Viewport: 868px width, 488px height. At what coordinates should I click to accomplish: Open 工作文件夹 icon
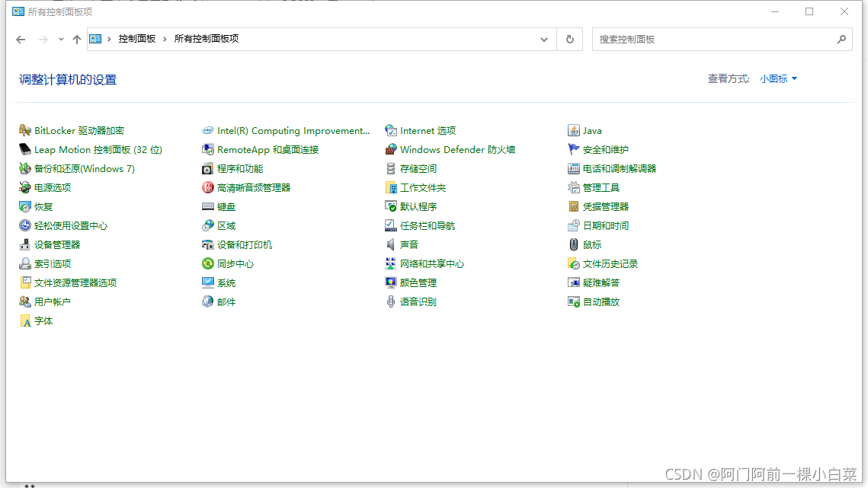[391, 187]
